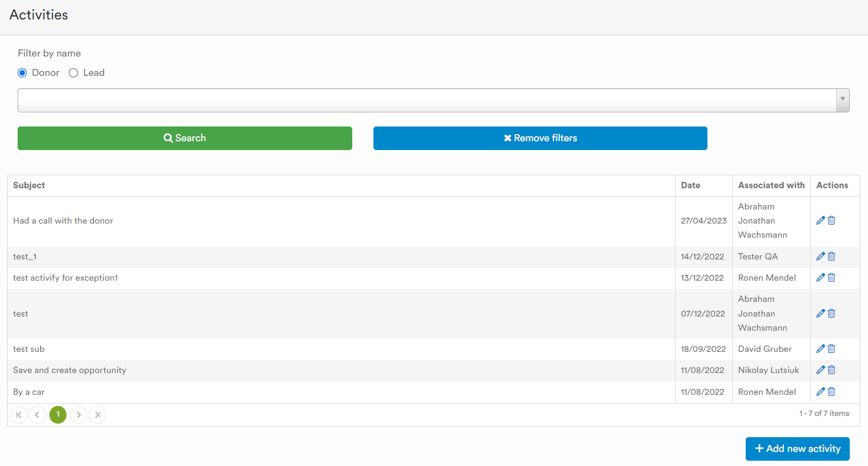Click the subject 'test sub'
Screen dimensions: 868x466
point(29,349)
